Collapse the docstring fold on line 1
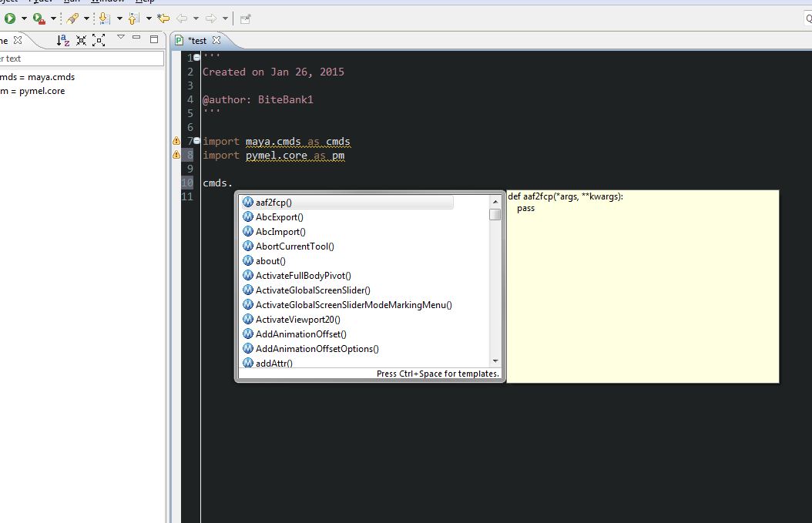Image resolution: width=812 pixels, height=523 pixels. tap(196, 58)
